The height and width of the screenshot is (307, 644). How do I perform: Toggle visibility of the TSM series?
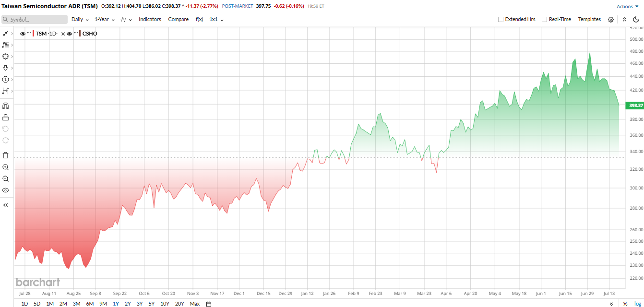23,34
